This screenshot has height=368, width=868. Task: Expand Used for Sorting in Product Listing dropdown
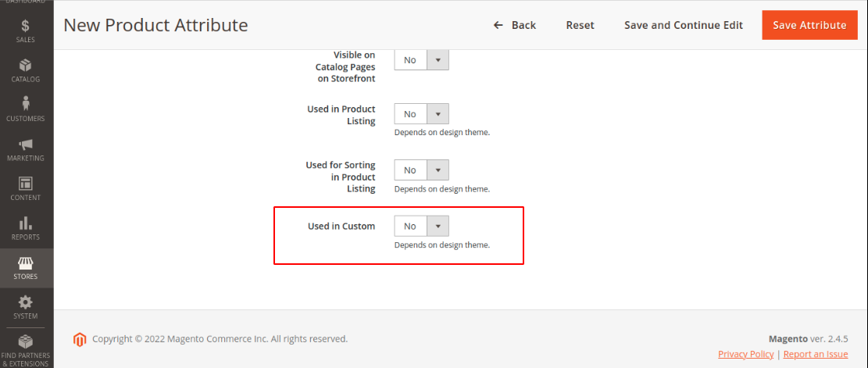point(421,170)
